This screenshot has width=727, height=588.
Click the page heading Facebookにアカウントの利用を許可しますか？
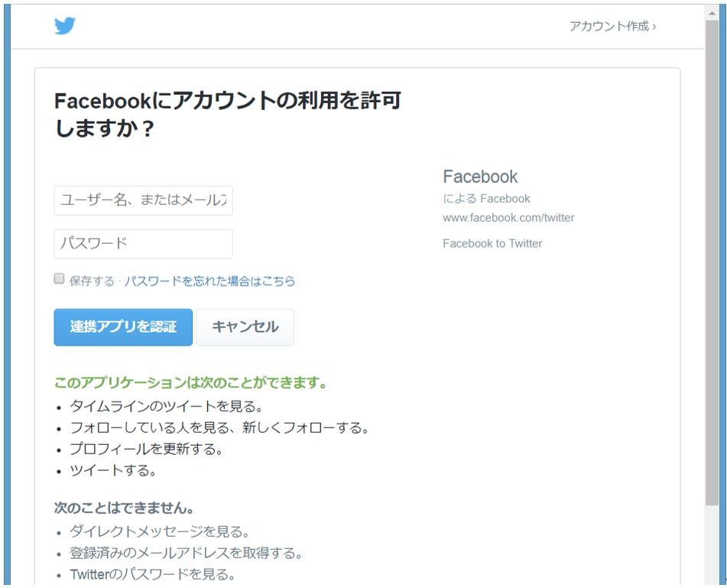coord(227,114)
